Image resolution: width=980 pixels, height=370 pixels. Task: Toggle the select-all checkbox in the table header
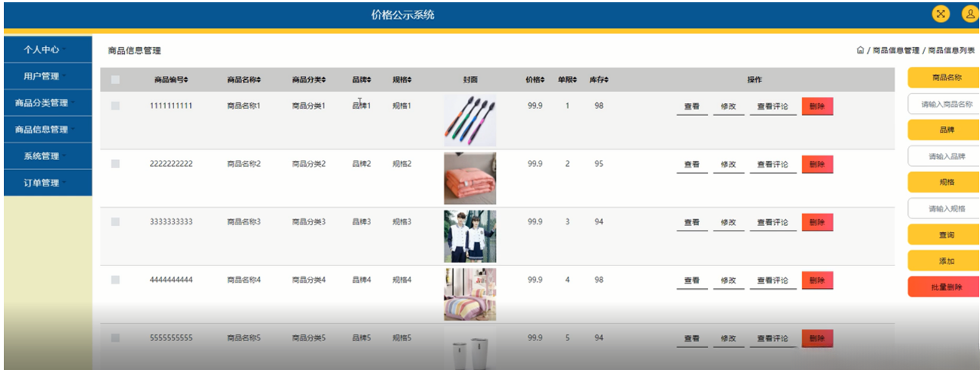pos(115,80)
